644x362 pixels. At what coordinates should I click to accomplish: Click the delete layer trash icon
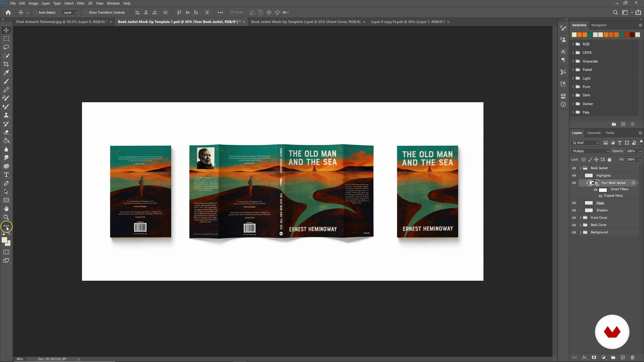[632, 357]
